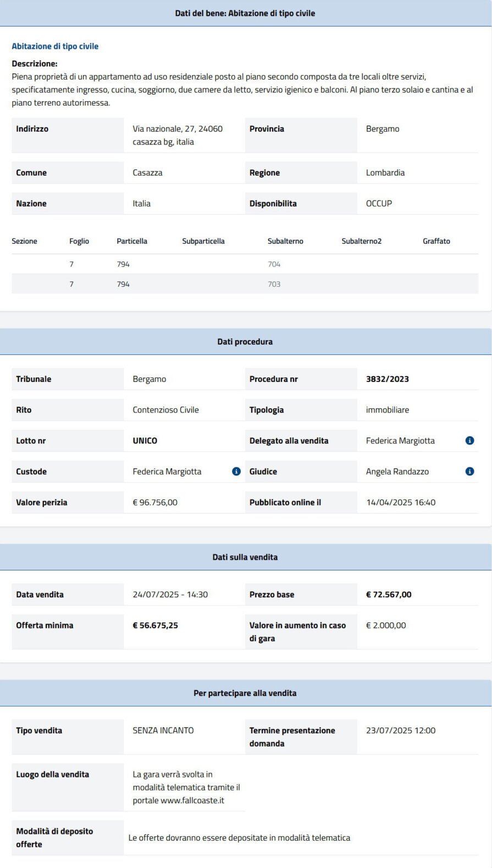Click info icon next to Delegato Federica Margiotta
Screen dimensions: 492x868
point(469,441)
